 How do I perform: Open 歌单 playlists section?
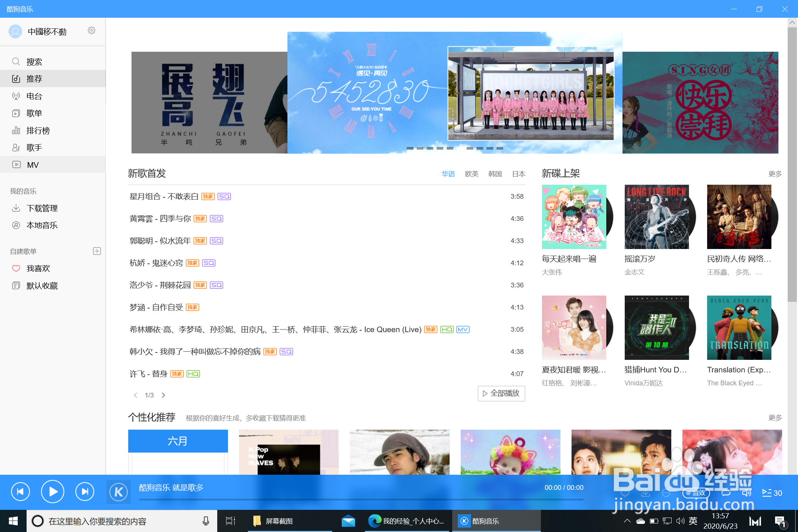point(53,113)
